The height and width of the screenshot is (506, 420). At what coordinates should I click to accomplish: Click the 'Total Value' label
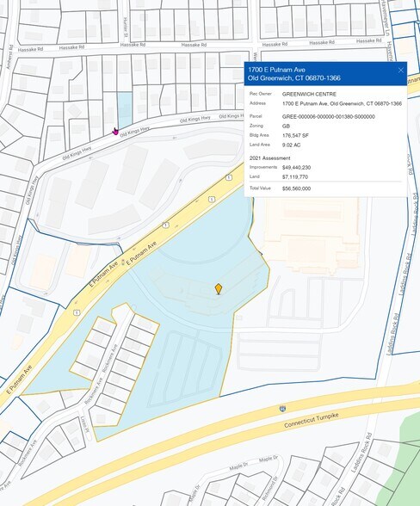(260, 188)
